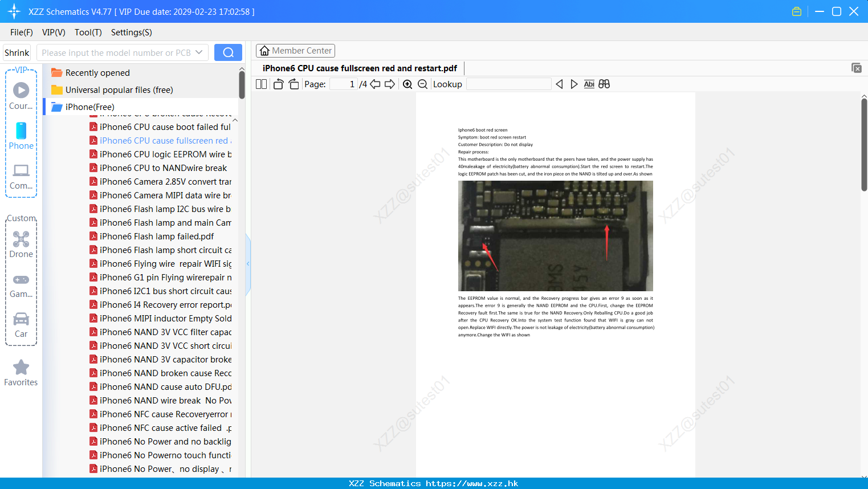Click file tree vertical scrollbar
This screenshot has height=489, width=868.
tap(242, 84)
